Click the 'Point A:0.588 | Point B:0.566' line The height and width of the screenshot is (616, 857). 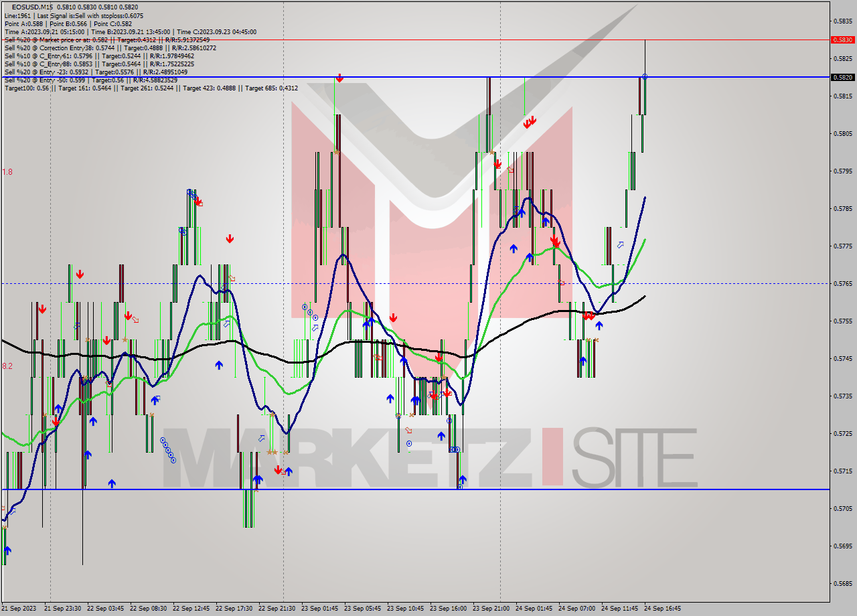click(x=68, y=23)
